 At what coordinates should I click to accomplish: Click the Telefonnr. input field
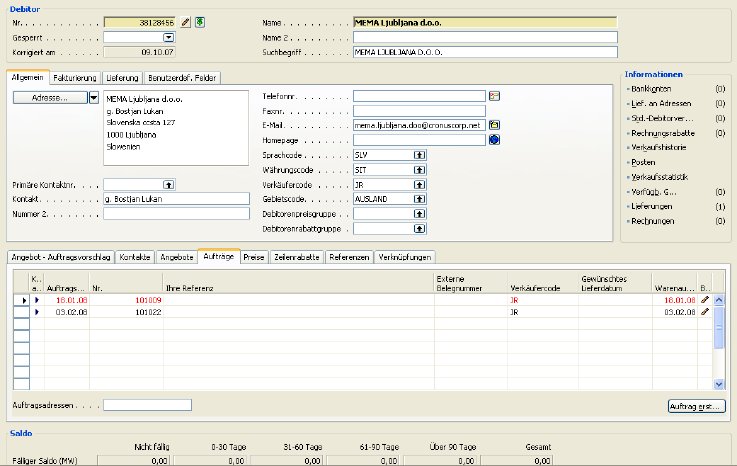[x=419, y=96]
